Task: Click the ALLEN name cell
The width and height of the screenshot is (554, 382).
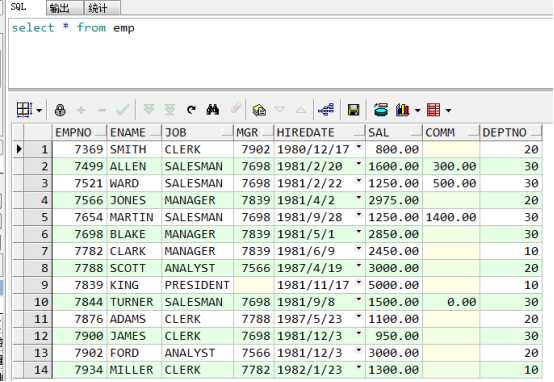Action: [134, 166]
